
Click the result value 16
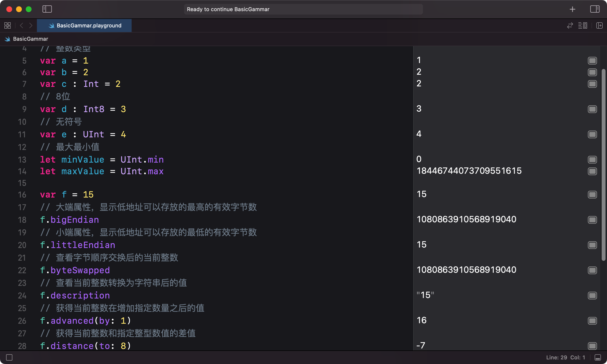pyautogui.click(x=422, y=320)
